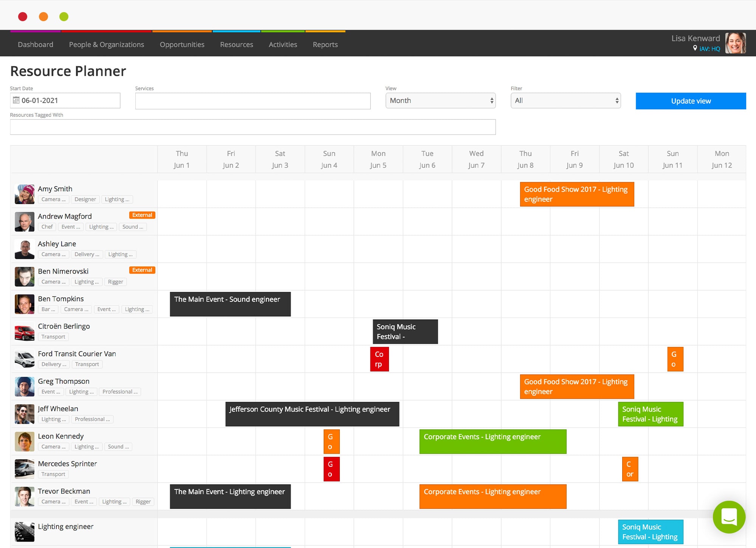The width and height of the screenshot is (756, 548).
Task: Click Jefferson County Music Festival Lighting engineer bar
Action: [311, 413]
